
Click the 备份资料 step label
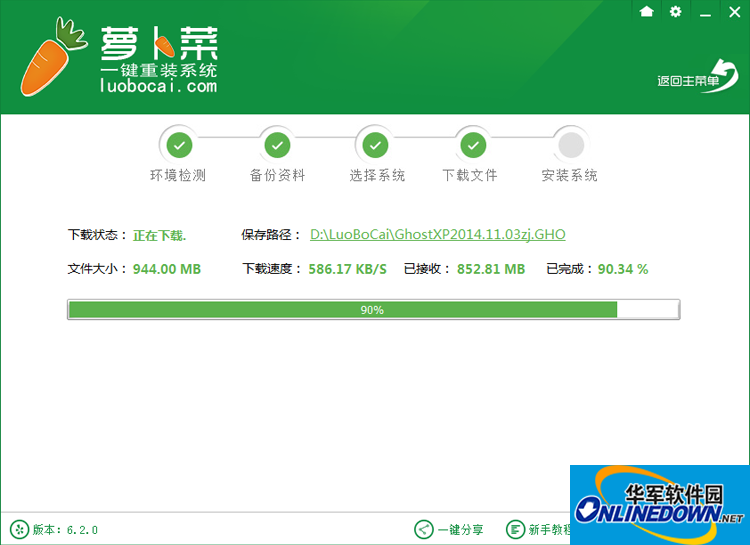tap(277, 175)
